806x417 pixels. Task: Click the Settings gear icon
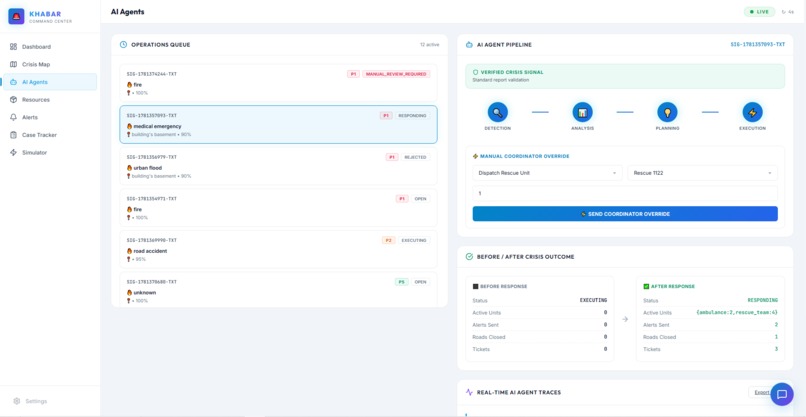[x=16, y=401]
